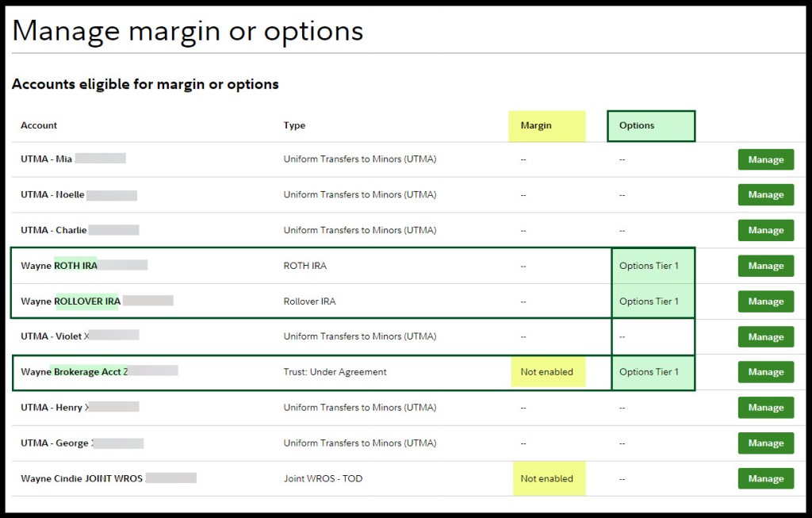Screen dimensions: 812x518
Task: Click Manage for UTMA - Mia account
Action: [765, 159]
